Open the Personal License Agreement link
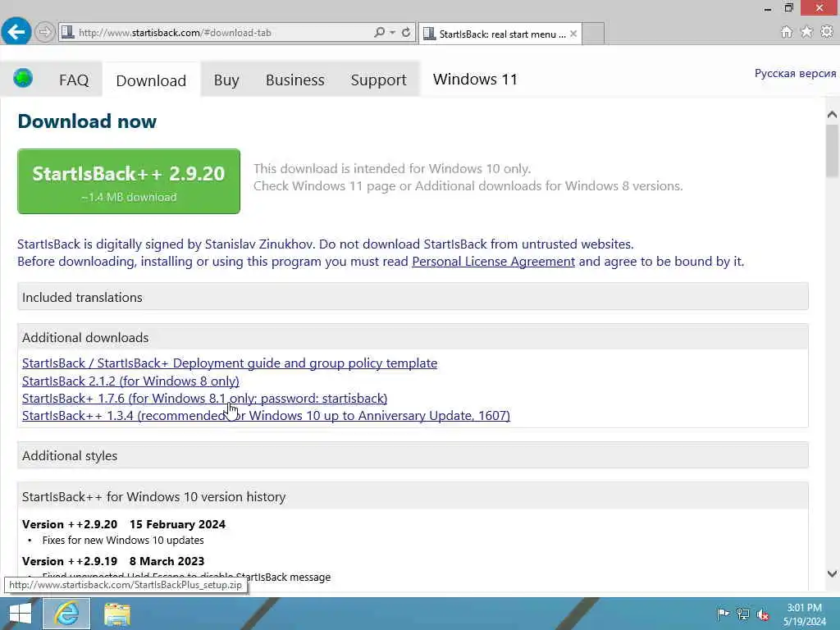This screenshot has width=840, height=630. coord(493,262)
